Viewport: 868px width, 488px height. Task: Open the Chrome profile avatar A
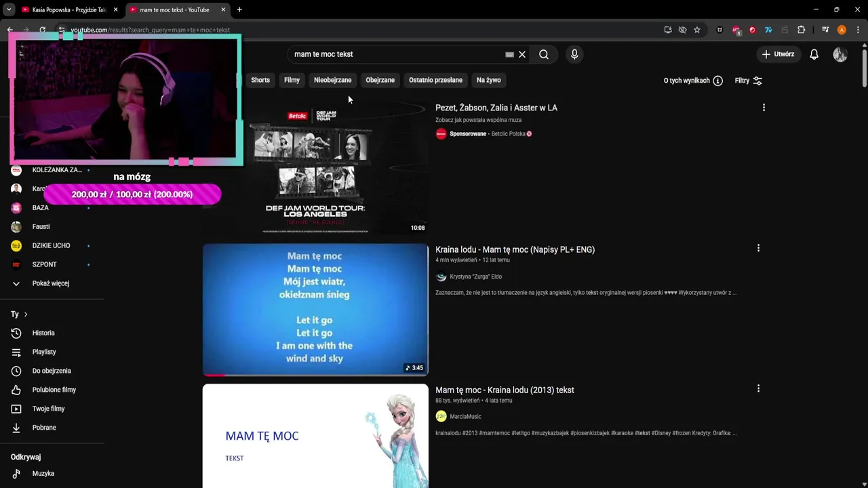pyautogui.click(x=842, y=30)
